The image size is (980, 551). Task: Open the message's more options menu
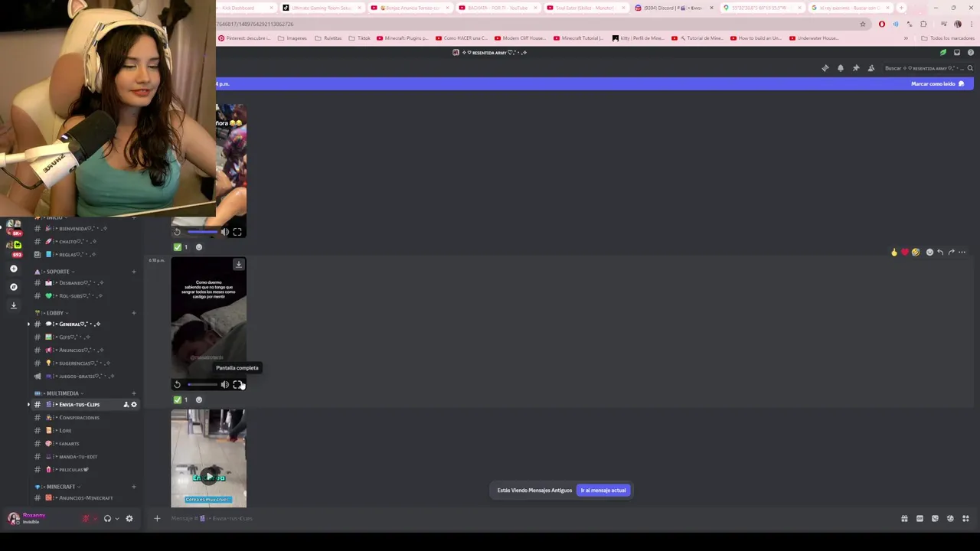pos(962,252)
